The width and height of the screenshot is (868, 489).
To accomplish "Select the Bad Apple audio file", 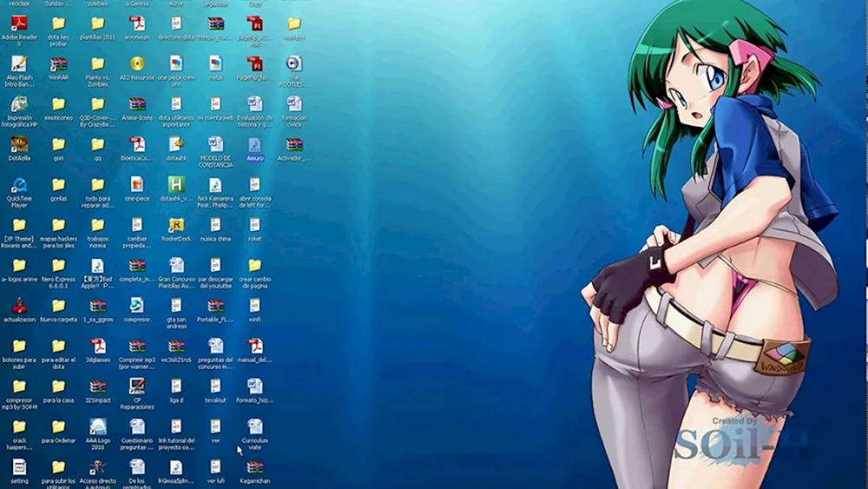I will 98,266.
